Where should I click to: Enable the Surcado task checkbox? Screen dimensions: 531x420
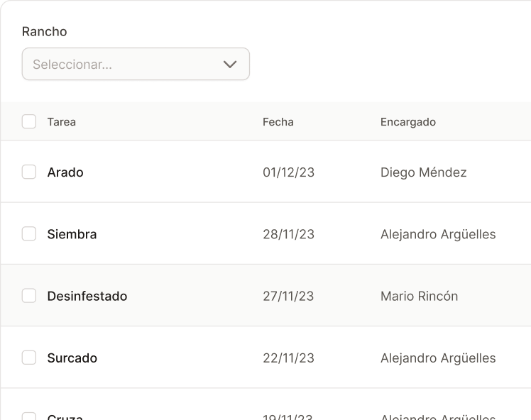(29, 358)
